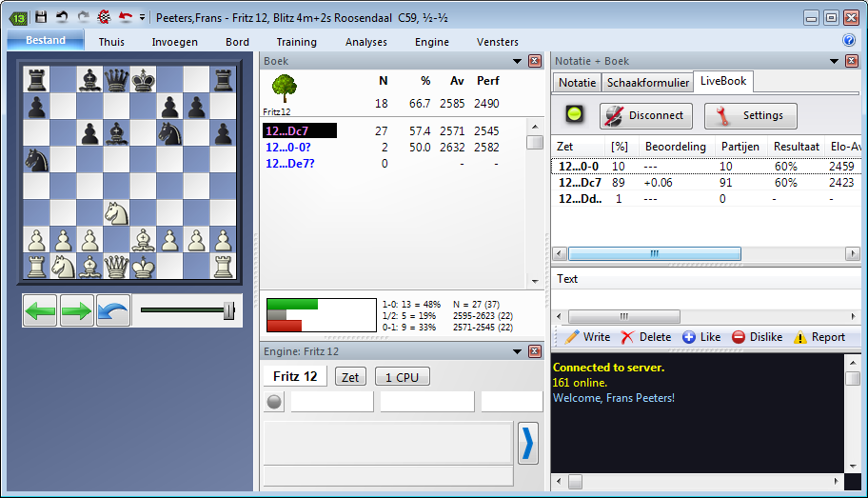
Task: Click the black undo arrow icon
Action: click(62, 17)
